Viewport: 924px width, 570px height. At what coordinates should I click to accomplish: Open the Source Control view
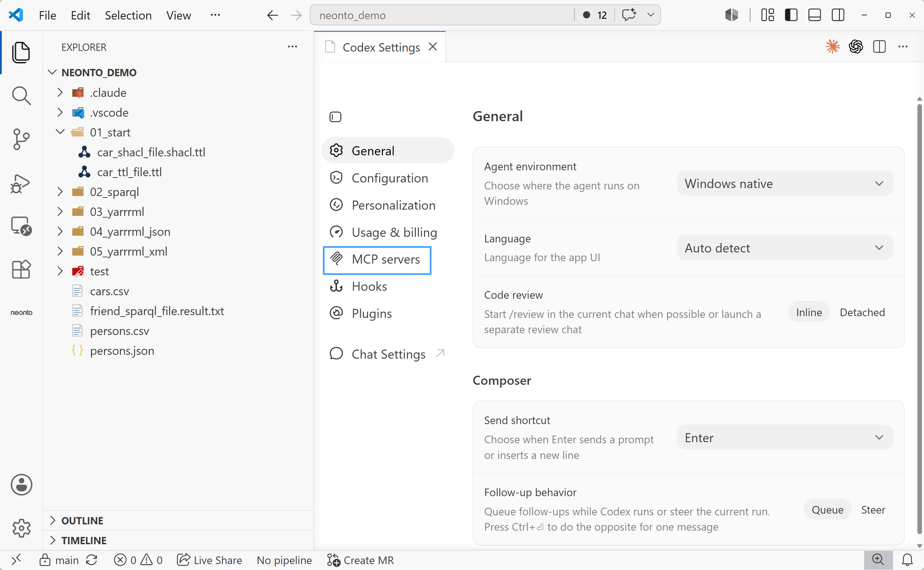(21, 139)
